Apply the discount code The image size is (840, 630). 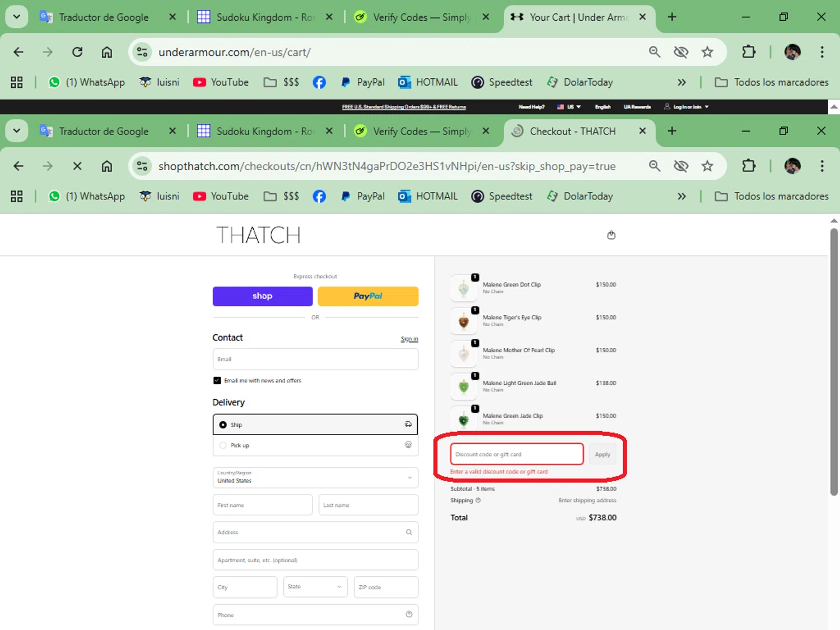(603, 454)
